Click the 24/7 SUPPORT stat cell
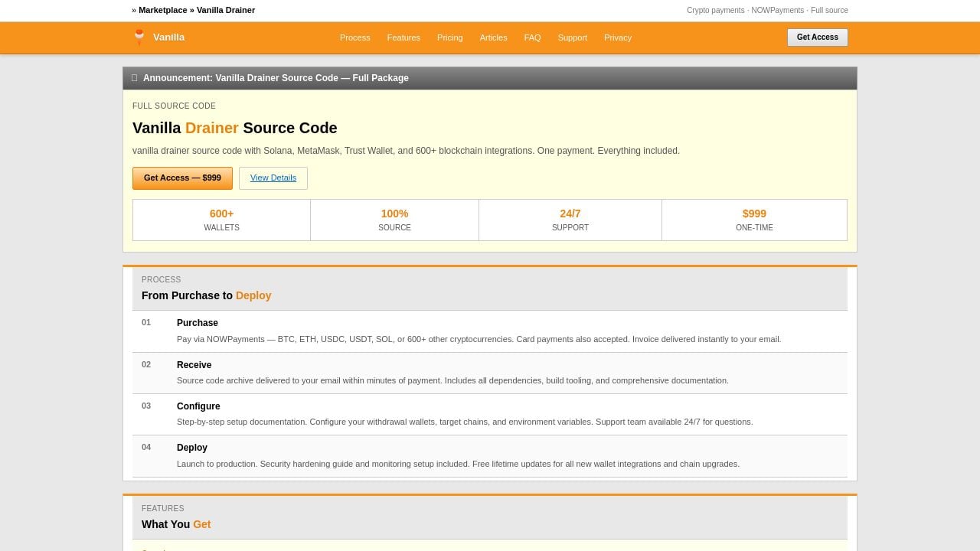The height and width of the screenshot is (551, 980). click(x=570, y=220)
